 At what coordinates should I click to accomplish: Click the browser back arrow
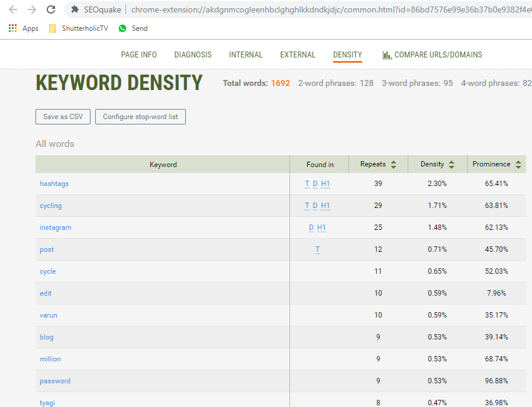click(12, 9)
